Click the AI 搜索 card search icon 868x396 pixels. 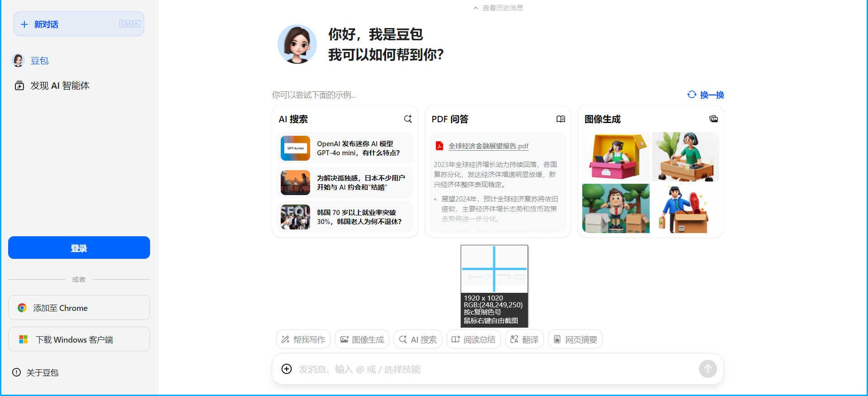pos(408,119)
